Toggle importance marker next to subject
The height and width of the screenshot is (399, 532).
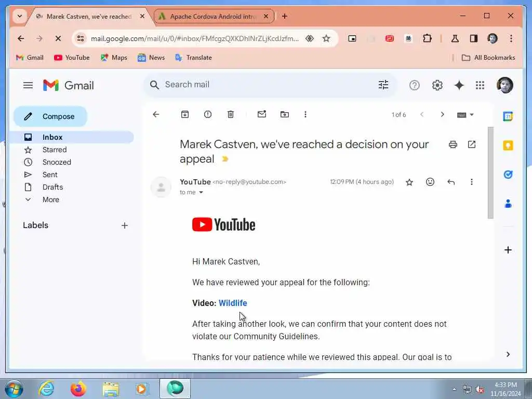click(225, 159)
